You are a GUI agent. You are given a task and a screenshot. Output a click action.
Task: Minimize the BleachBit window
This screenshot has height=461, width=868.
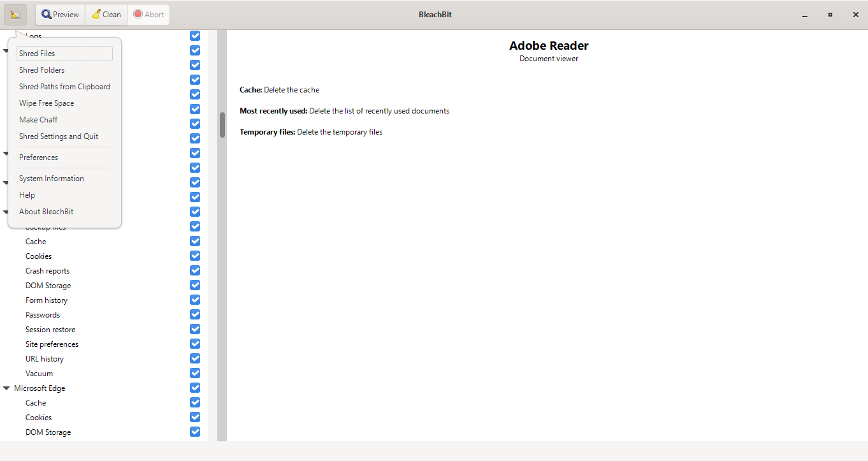(805, 15)
